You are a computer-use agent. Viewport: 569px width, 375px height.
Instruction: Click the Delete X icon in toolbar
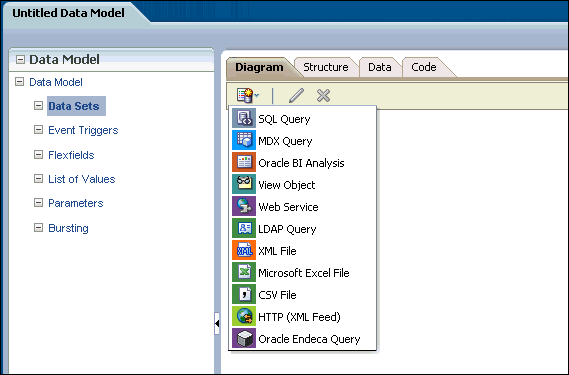[x=323, y=95]
